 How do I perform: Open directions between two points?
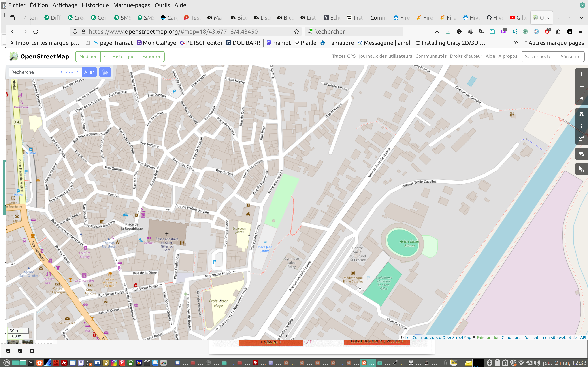tap(105, 72)
